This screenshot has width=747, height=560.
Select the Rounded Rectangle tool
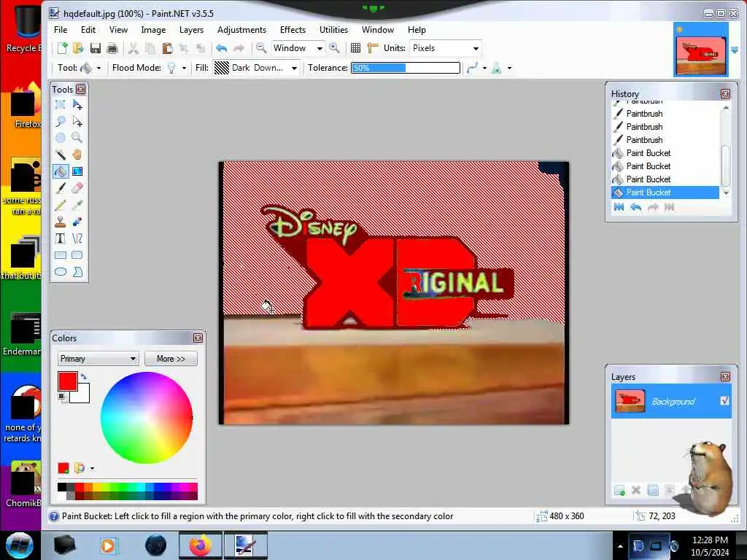tap(77, 255)
